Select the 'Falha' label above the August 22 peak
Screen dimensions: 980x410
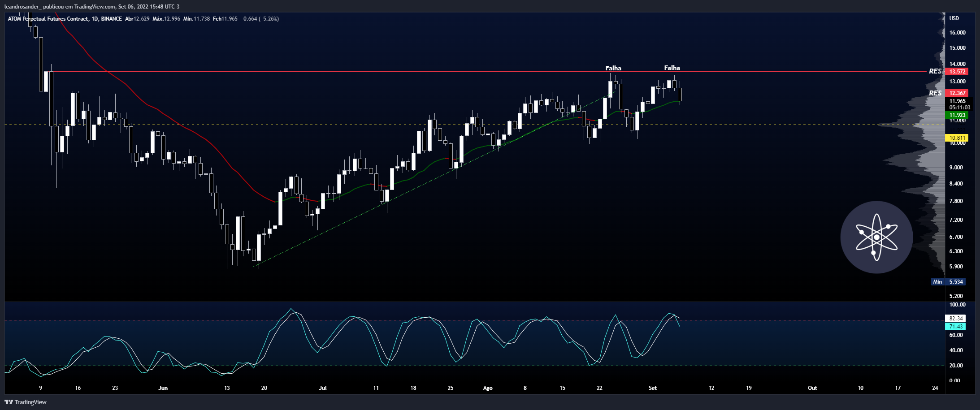click(613, 68)
